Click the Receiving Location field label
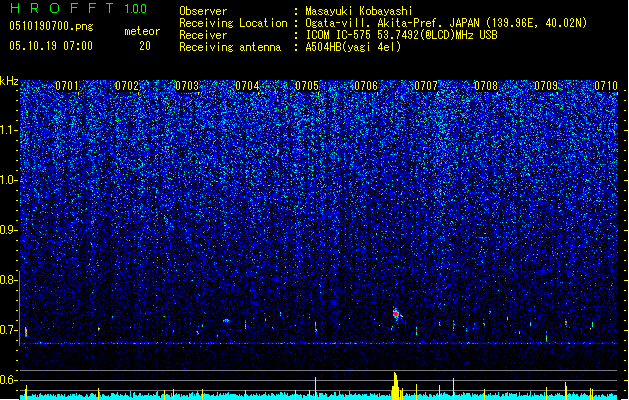 pos(233,23)
